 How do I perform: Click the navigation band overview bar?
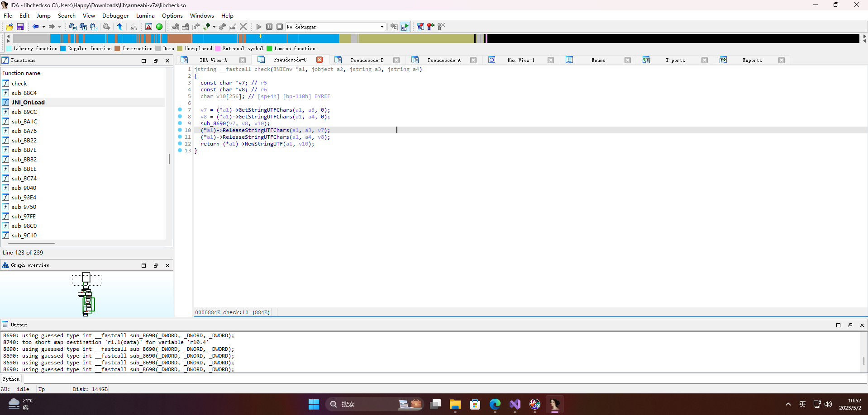436,39
